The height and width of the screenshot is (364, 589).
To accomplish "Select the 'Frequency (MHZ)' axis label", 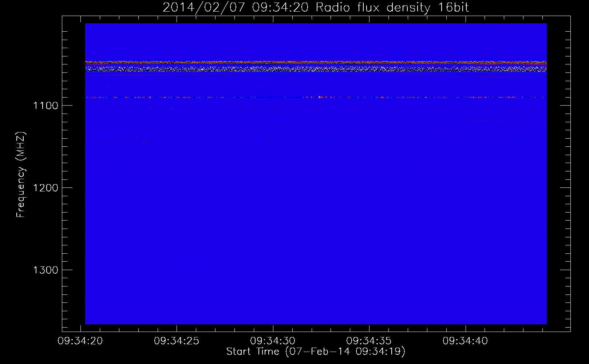I will [21, 175].
